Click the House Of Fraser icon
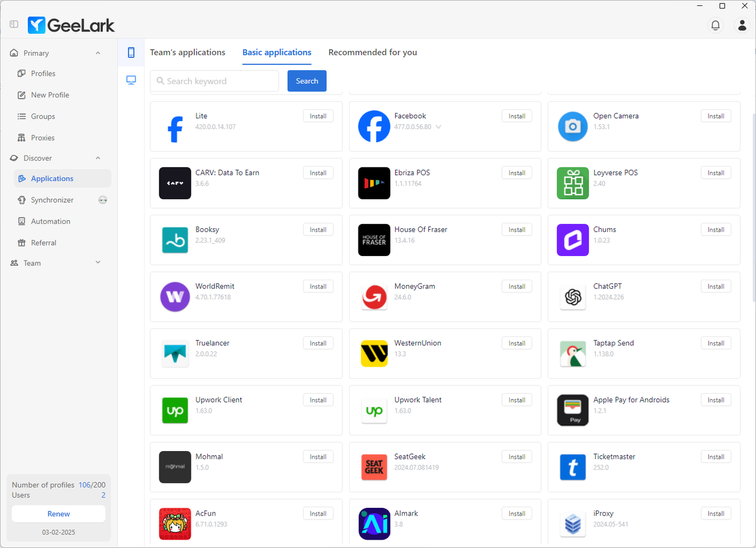The height and width of the screenshot is (548, 756). (x=374, y=240)
